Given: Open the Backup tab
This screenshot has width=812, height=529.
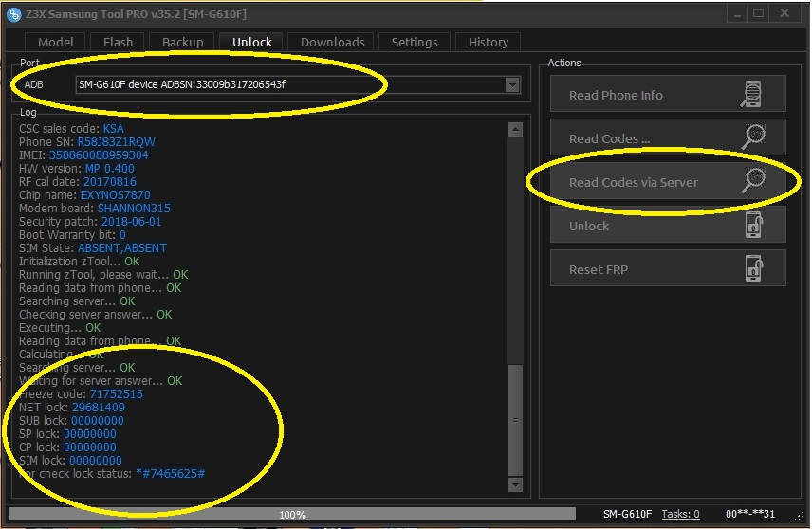Looking at the screenshot, I should 182,42.
